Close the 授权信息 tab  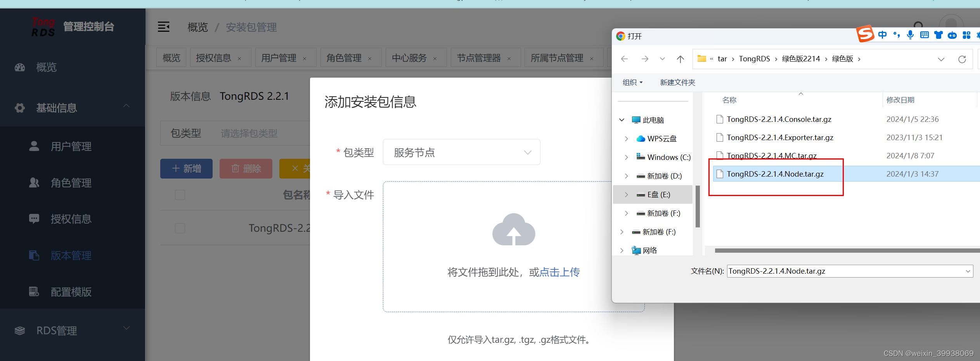click(x=239, y=59)
